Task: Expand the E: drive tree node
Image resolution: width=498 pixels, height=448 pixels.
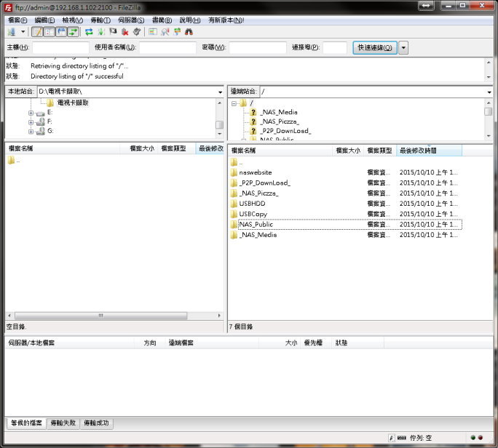Action: point(31,113)
